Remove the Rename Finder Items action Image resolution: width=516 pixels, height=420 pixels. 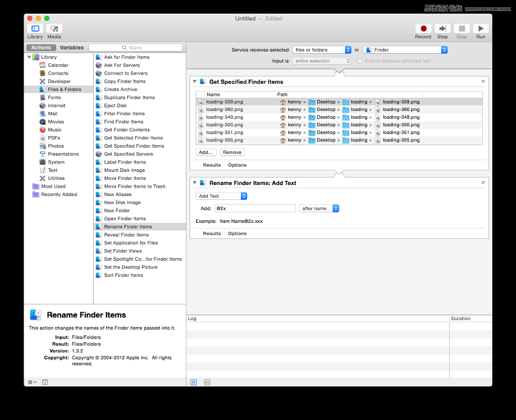pyautogui.click(x=483, y=182)
